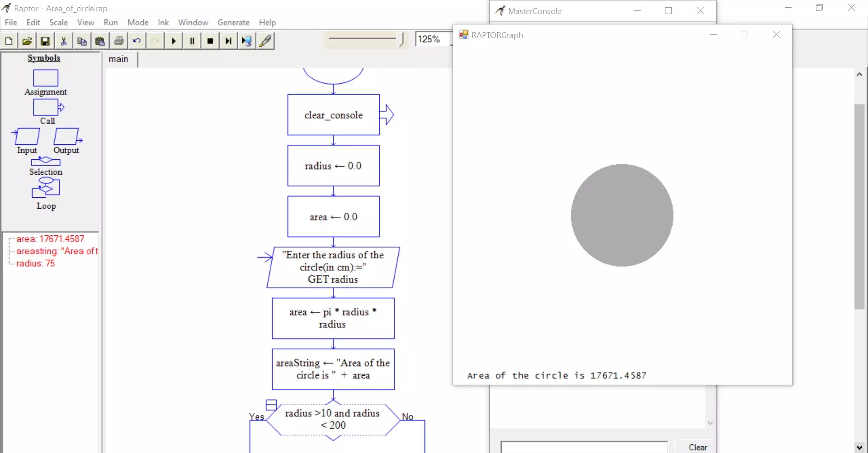Click the Clear button in MasterConsole

click(698, 447)
